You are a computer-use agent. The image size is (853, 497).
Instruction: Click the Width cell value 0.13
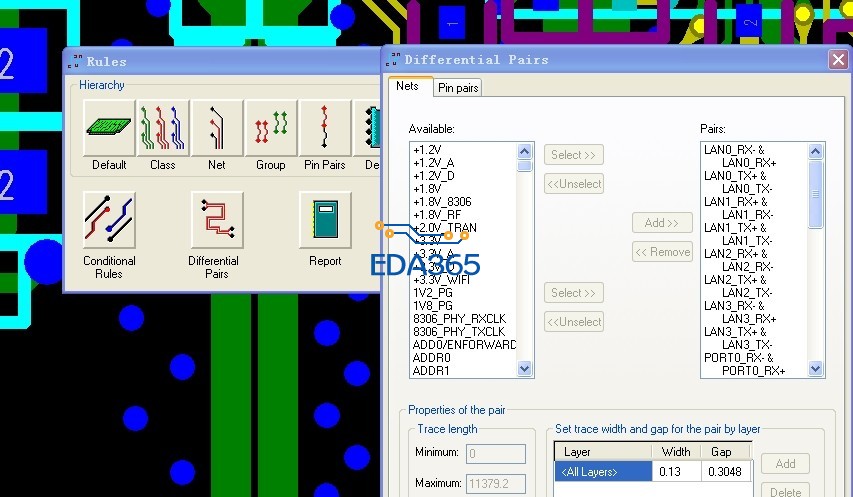click(676, 471)
